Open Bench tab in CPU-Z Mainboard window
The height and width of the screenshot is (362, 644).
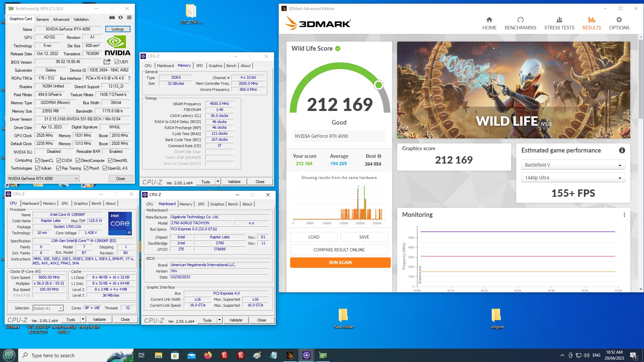(x=233, y=204)
